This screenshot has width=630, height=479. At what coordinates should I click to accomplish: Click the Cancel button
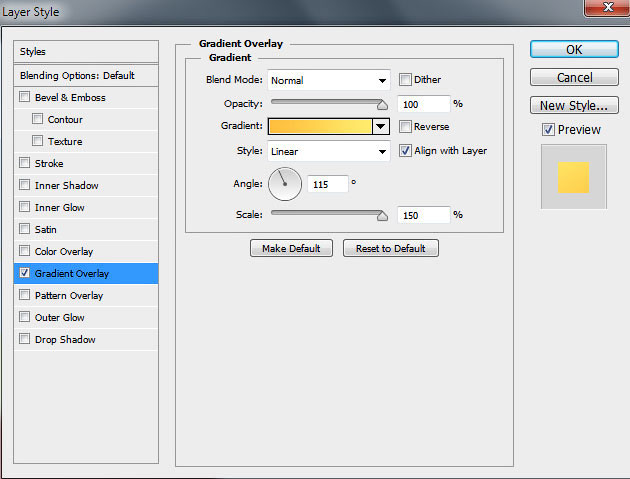coord(574,77)
